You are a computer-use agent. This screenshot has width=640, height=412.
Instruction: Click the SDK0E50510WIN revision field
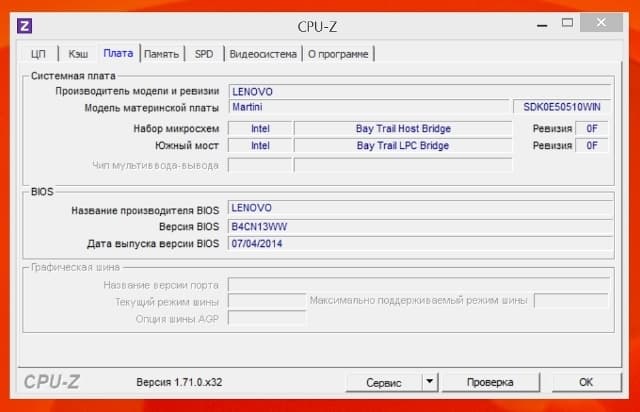(562, 107)
